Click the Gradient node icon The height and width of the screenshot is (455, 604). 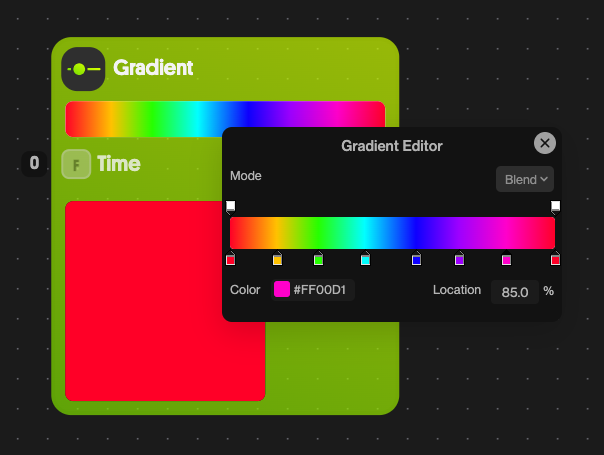(83, 69)
